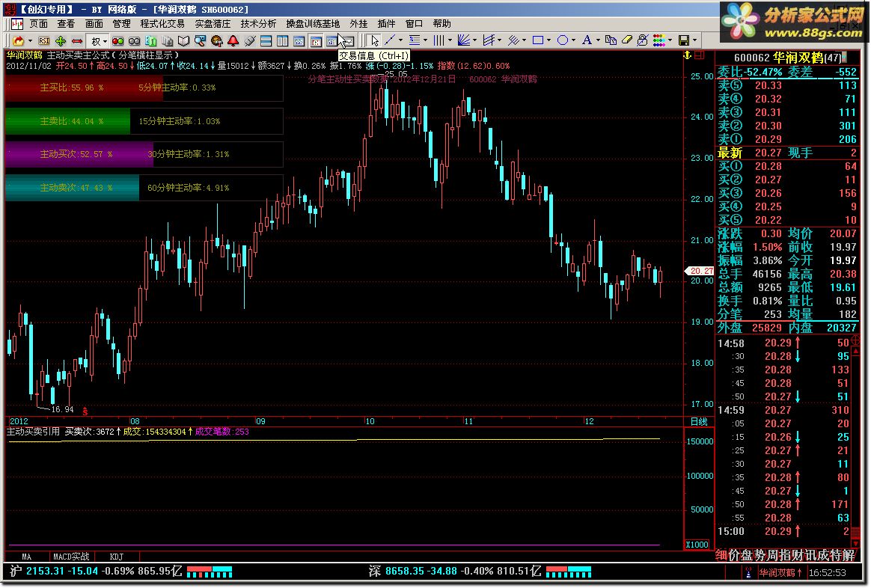Select the arrow pointer drawing tool

(x=376, y=40)
